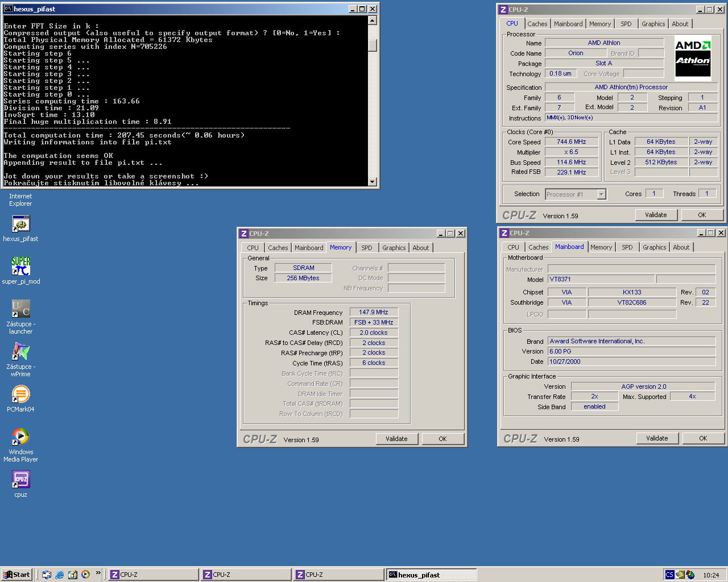This screenshot has width=728, height=582.
Task: Open the hexus_pifast desktop shortcut
Action: [x=20, y=228]
